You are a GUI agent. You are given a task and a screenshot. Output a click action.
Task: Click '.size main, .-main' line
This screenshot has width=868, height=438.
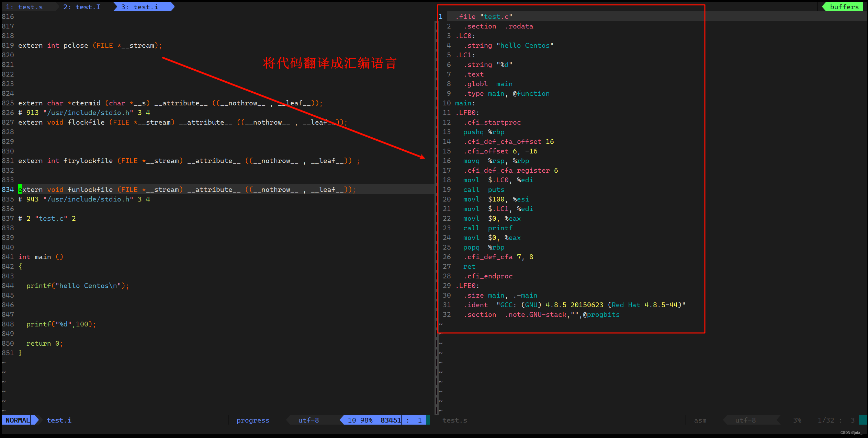point(500,296)
